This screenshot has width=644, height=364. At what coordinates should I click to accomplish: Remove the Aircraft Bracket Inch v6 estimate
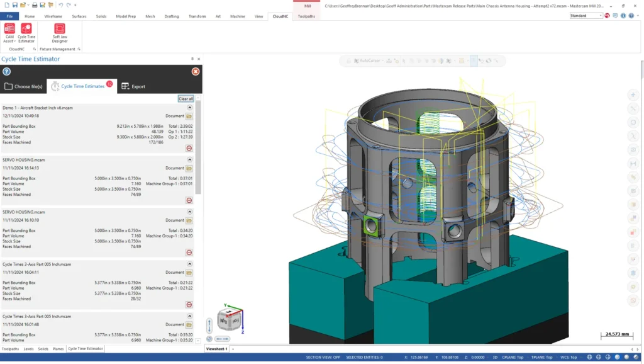189,148
